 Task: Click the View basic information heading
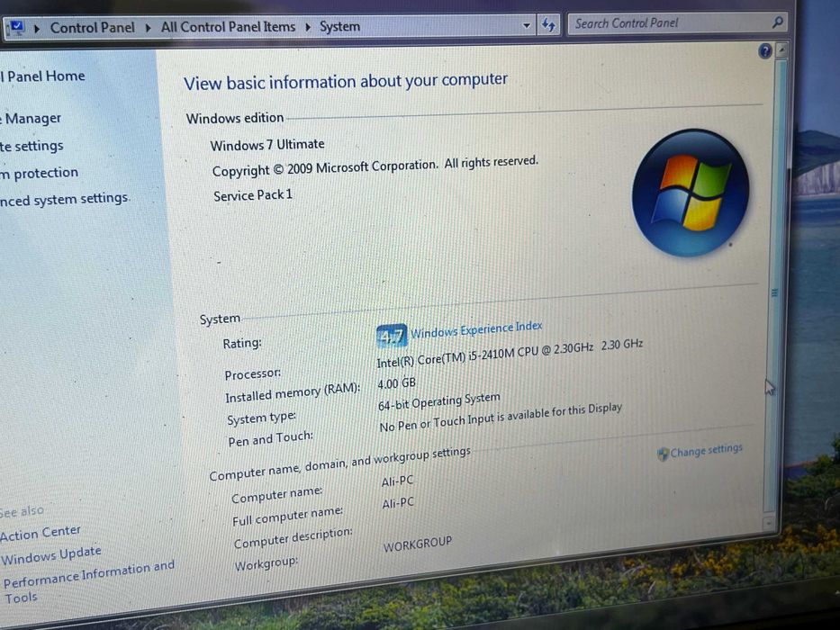coord(346,81)
